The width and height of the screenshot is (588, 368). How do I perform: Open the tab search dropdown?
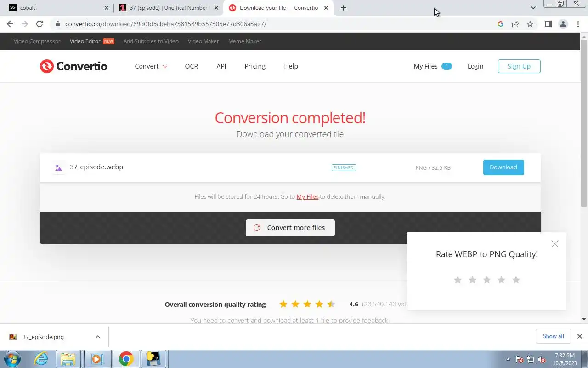click(533, 8)
